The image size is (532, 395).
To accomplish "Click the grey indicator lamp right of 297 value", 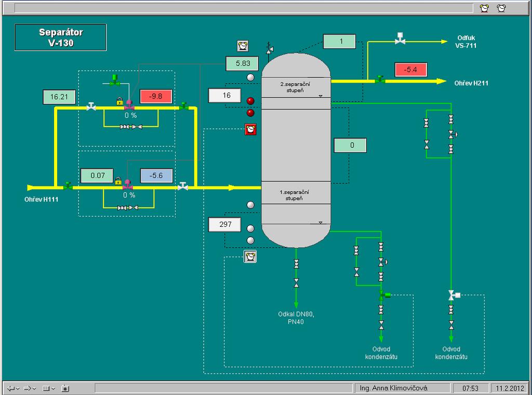I will [x=250, y=228].
